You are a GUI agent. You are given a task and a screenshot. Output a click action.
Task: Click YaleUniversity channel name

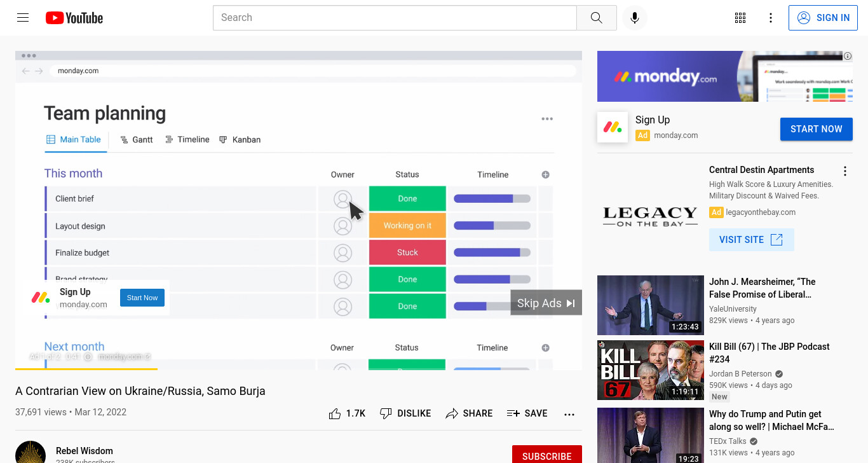coord(733,309)
